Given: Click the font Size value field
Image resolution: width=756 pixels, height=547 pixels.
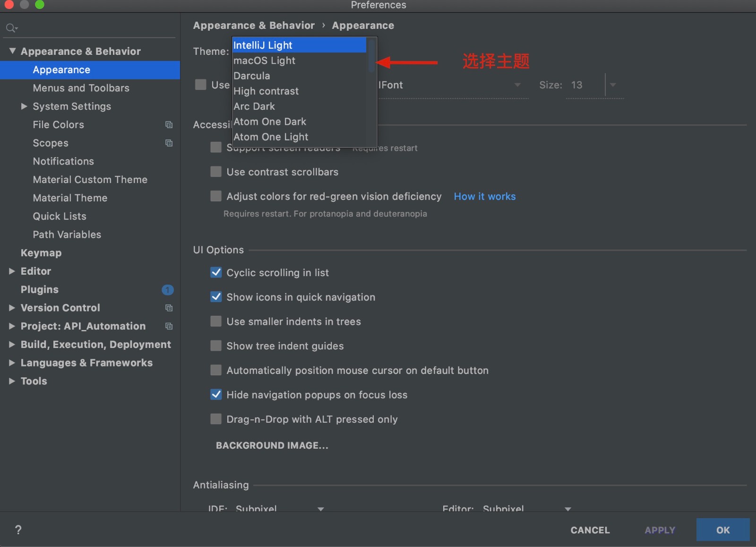Looking at the screenshot, I should (585, 85).
